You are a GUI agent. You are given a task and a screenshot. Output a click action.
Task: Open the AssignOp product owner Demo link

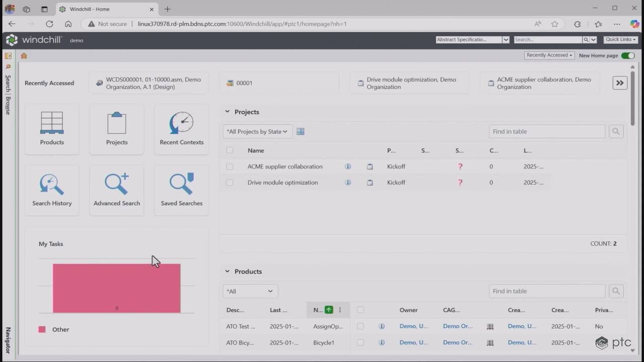click(x=414, y=326)
